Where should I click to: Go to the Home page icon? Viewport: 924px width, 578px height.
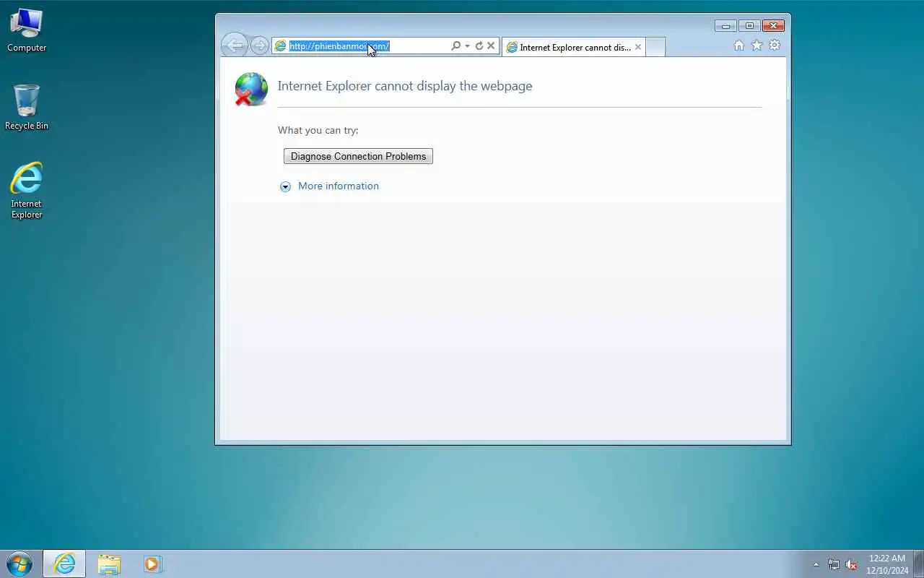(x=738, y=46)
